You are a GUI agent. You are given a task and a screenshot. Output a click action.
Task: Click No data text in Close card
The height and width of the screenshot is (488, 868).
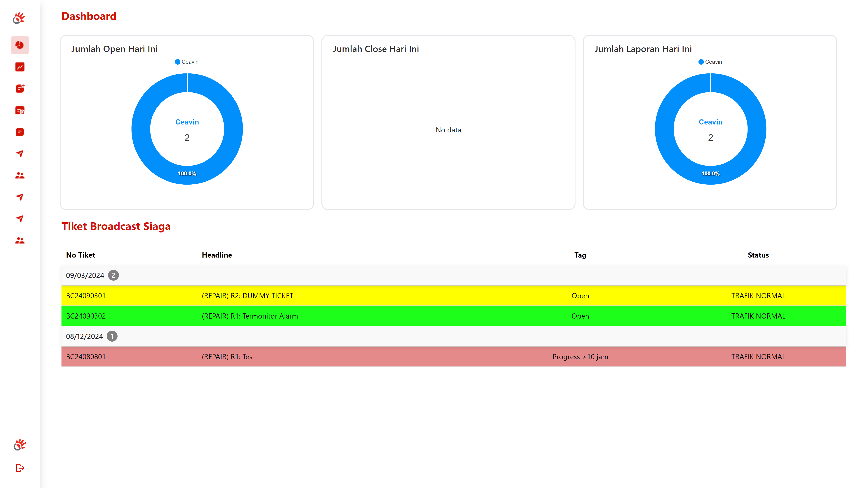[448, 130]
